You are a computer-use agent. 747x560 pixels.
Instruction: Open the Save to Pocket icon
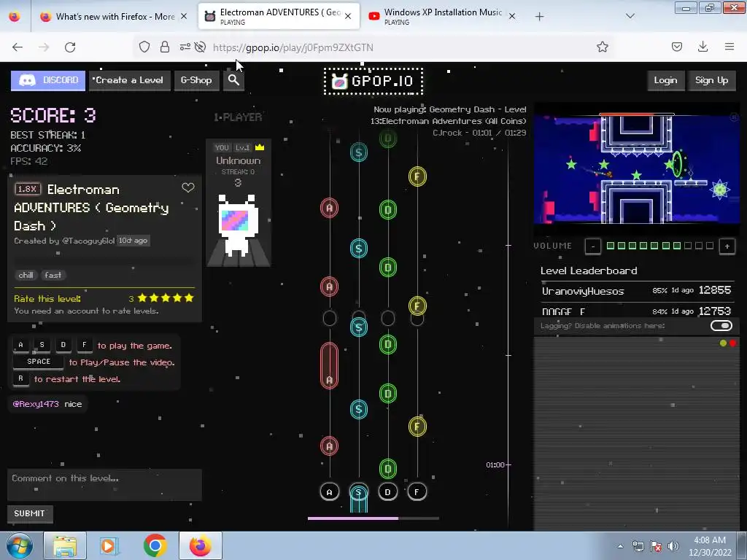click(677, 47)
